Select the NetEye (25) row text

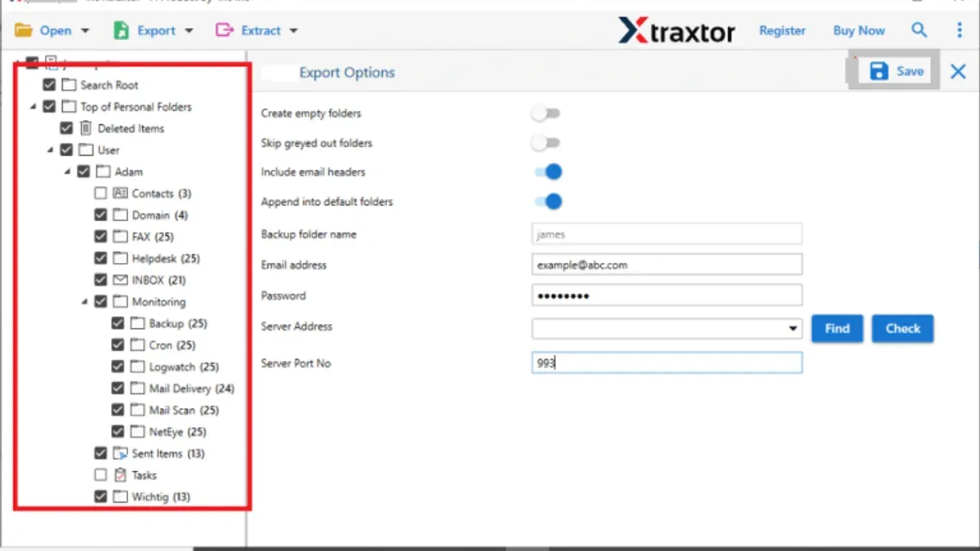click(x=178, y=432)
